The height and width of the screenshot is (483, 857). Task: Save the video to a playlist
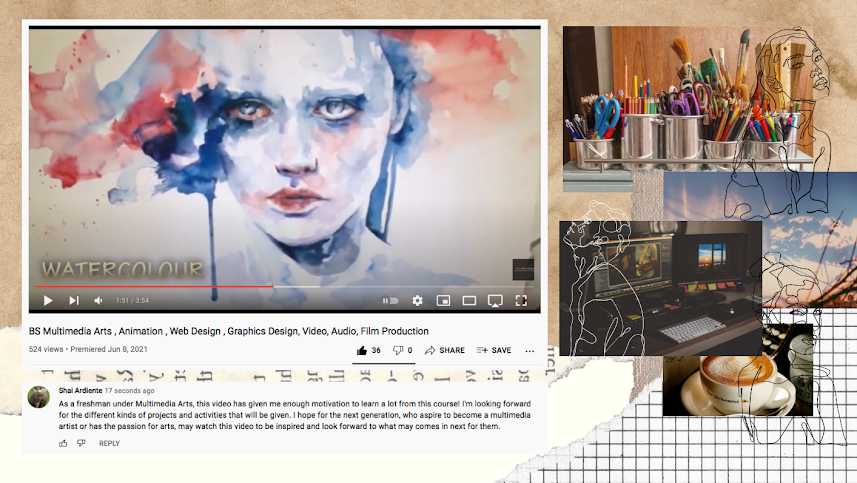click(494, 350)
